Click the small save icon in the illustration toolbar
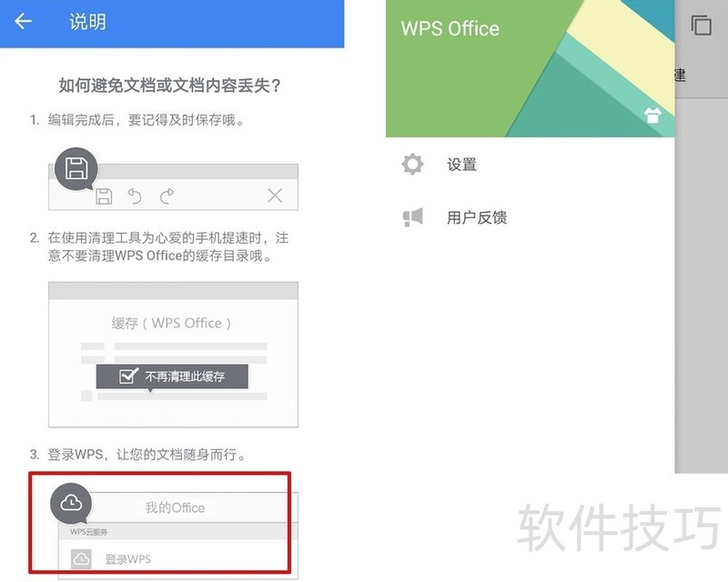Screen dimensions: 728x582 (x=104, y=196)
